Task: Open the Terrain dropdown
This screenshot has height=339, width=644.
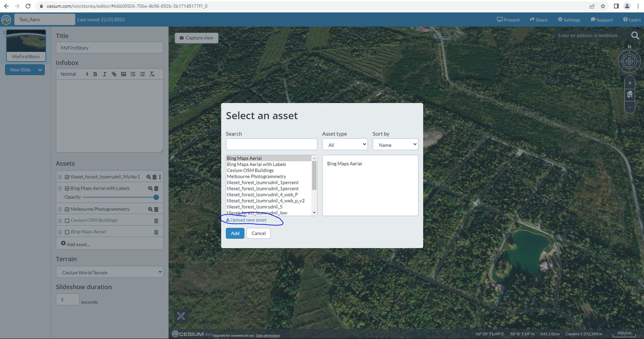Action: coord(109,272)
